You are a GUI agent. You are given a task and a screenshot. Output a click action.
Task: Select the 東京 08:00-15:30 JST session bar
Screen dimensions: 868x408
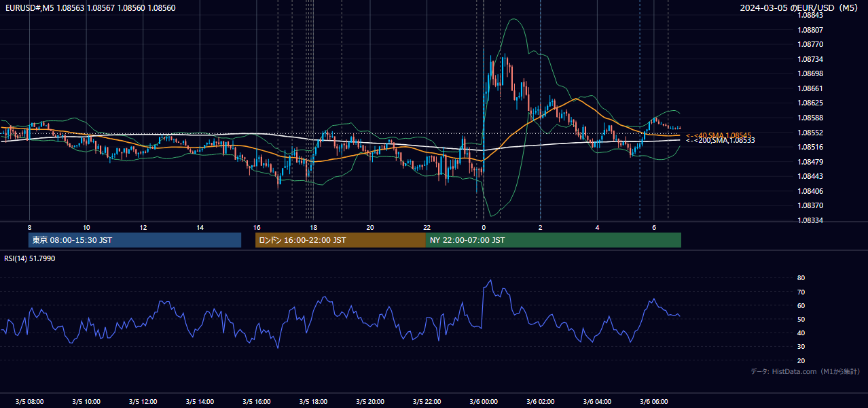134,240
